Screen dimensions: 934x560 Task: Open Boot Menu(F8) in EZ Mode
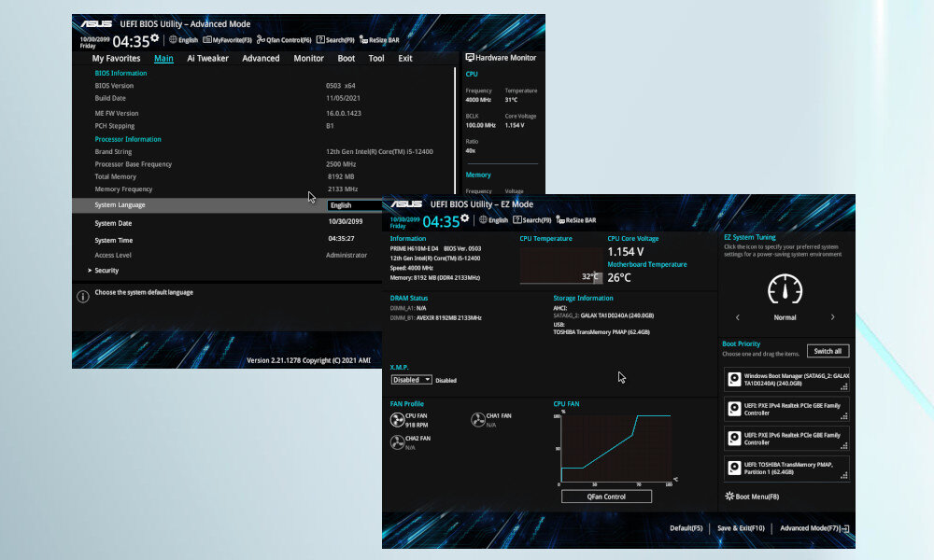pyautogui.click(x=752, y=497)
